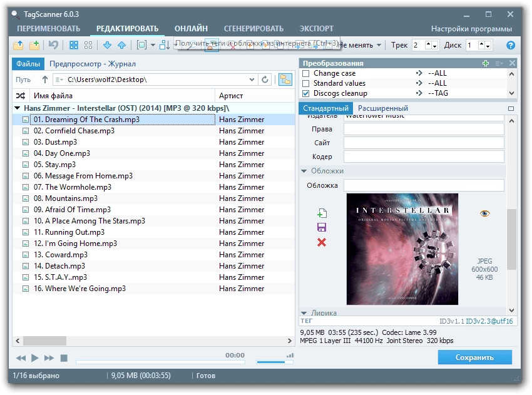532x395 pixels.
Task: Play the selected track
Action: [34, 358]
